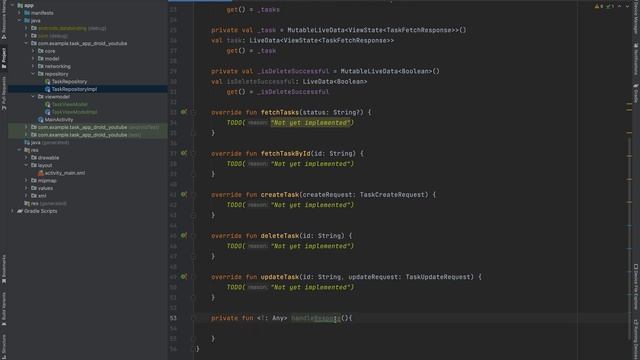Click the MainActivity class file icon
The image size is (640, 360).
[40, 120]
